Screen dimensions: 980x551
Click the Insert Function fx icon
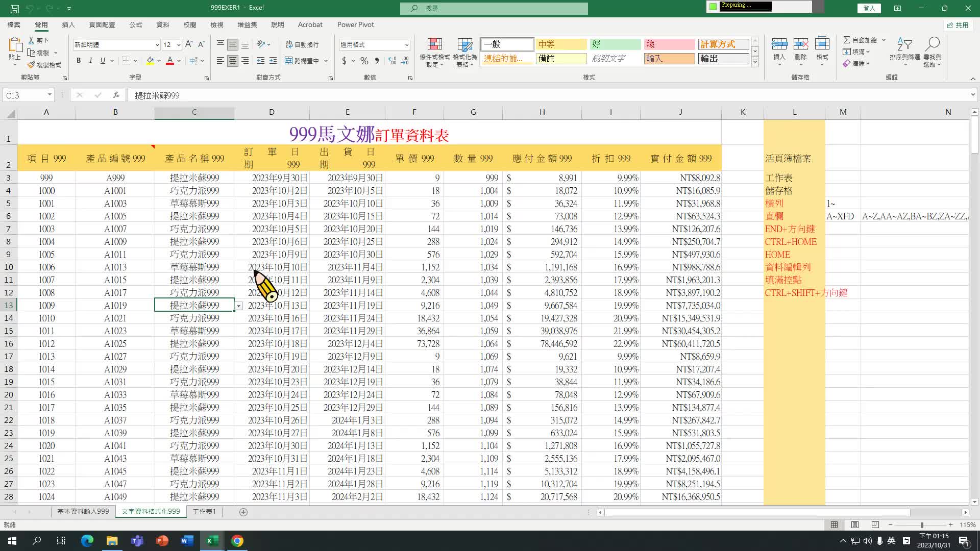[x=116, y=95]
